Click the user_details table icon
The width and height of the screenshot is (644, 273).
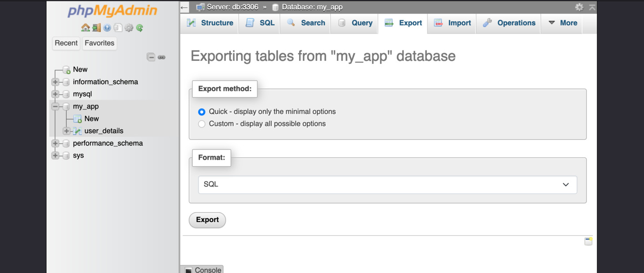[x=78, y=131]
